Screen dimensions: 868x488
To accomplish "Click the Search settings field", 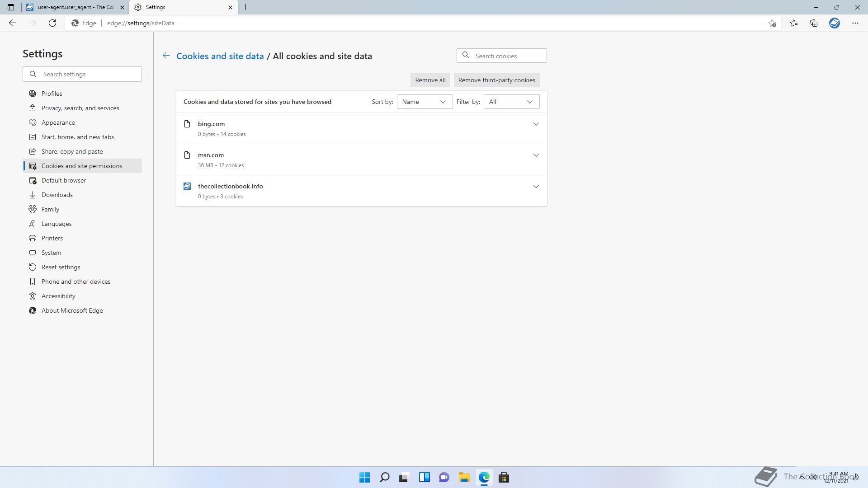I will point(82,74).
